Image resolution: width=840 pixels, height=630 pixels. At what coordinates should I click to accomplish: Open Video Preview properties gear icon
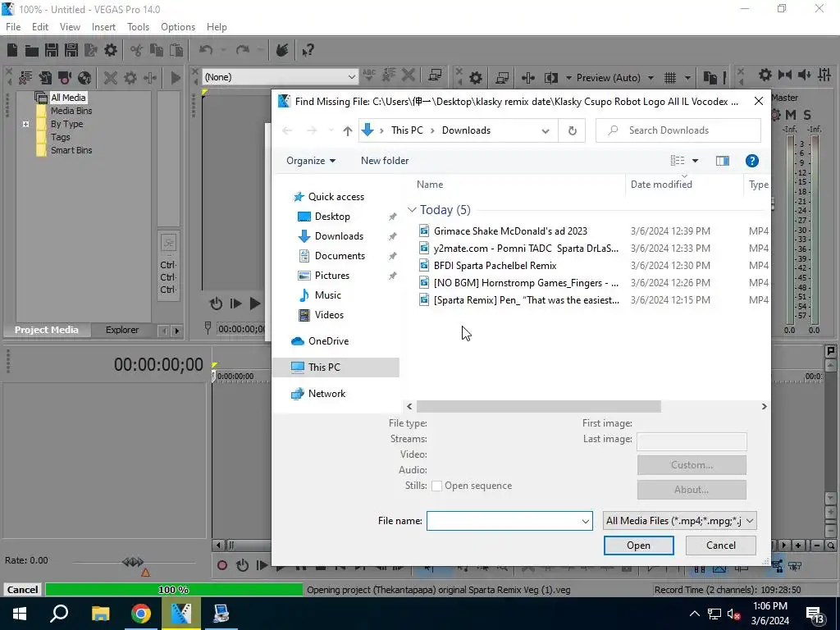point(476,78)
